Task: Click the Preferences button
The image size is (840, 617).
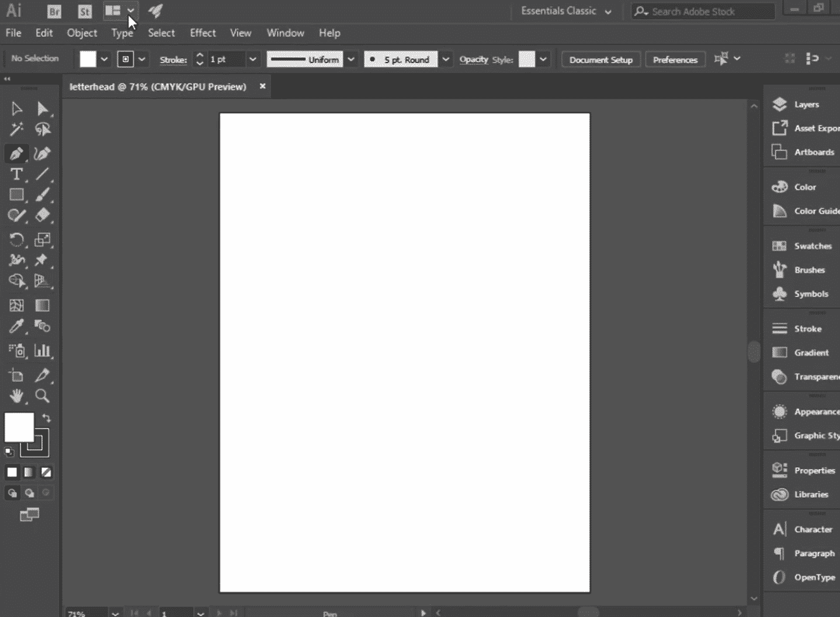Action: click(675, 60)
